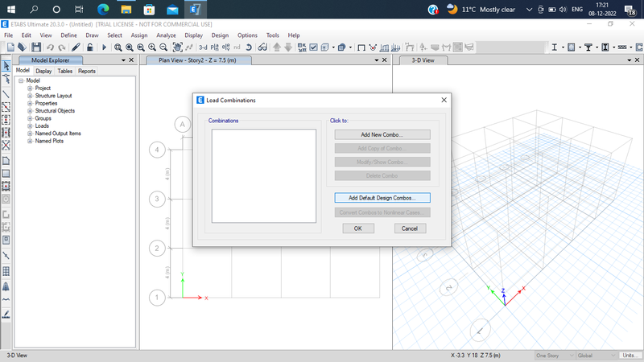
Task: Click the Steel Frame Design I-beam icon
Action: click(554, 47)
